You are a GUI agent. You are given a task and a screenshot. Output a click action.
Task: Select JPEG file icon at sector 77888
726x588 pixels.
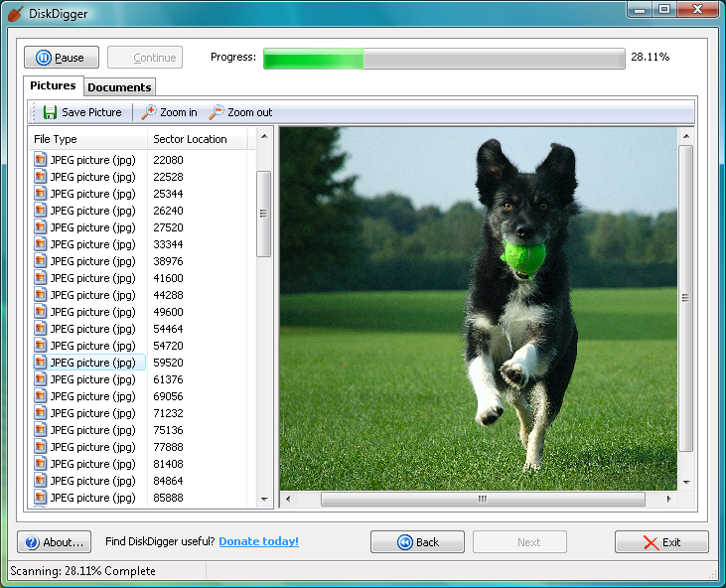(x=41, y=447)
